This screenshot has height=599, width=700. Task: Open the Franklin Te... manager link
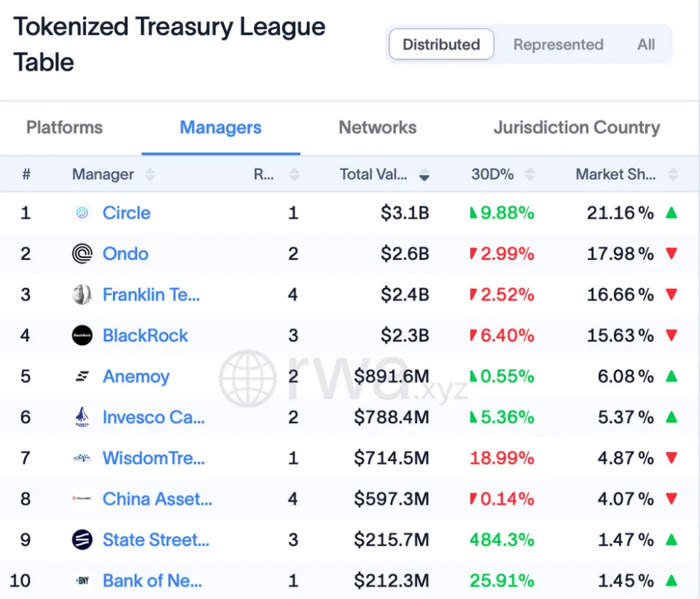tap(151, 294)
